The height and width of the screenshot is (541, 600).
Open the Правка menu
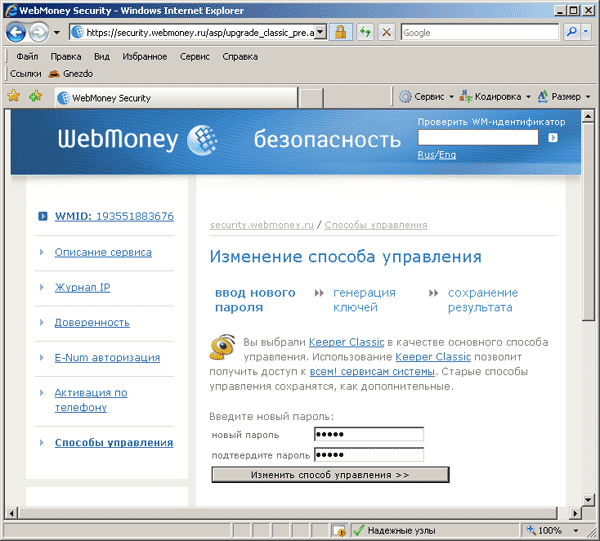click(66, 57)
